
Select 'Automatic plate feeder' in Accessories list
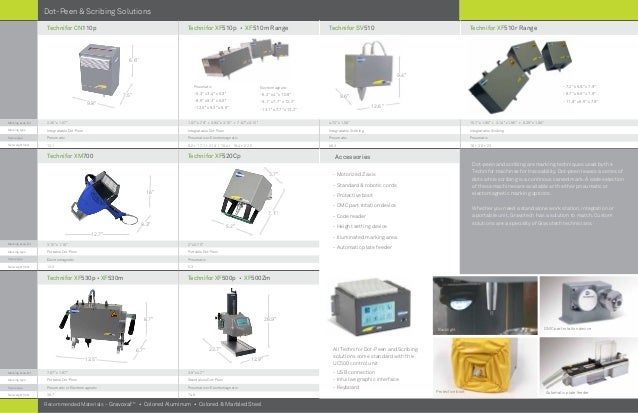click(x=363, y=247)
